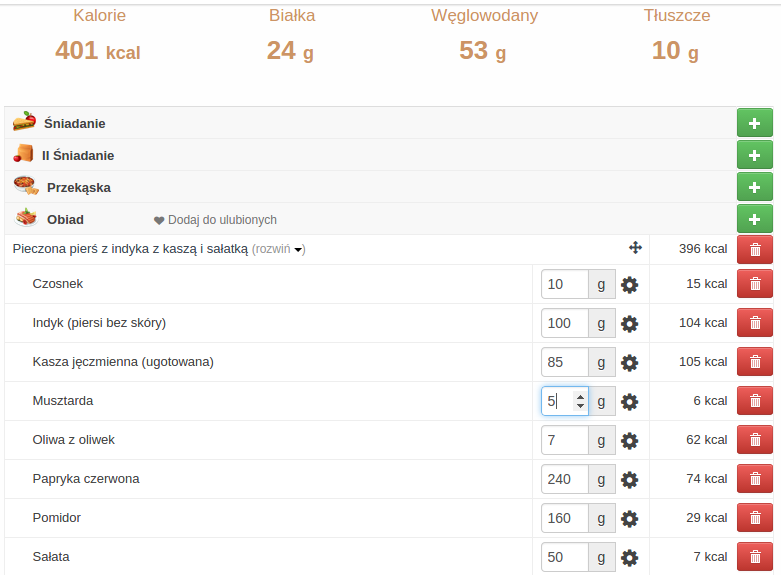Click the green plus beside II Śniadanie
781x575 pixels.
coord(754,155)
